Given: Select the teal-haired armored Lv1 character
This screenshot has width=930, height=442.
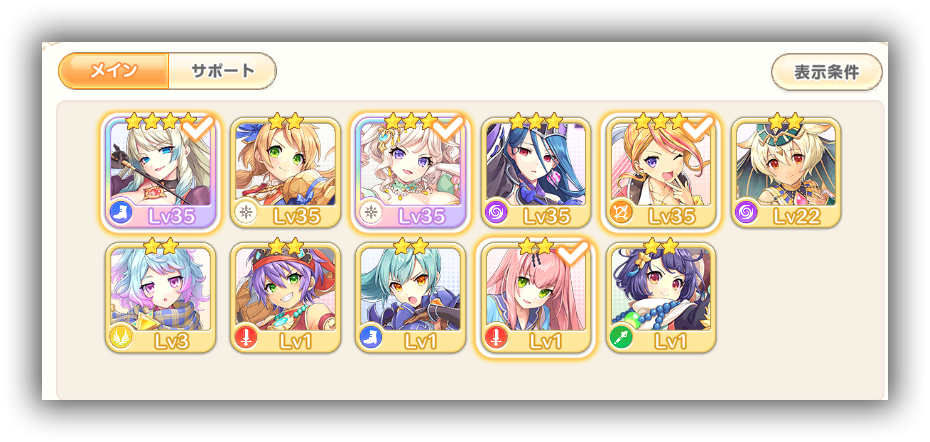Looking at the screenshot, I should (410, 297).
